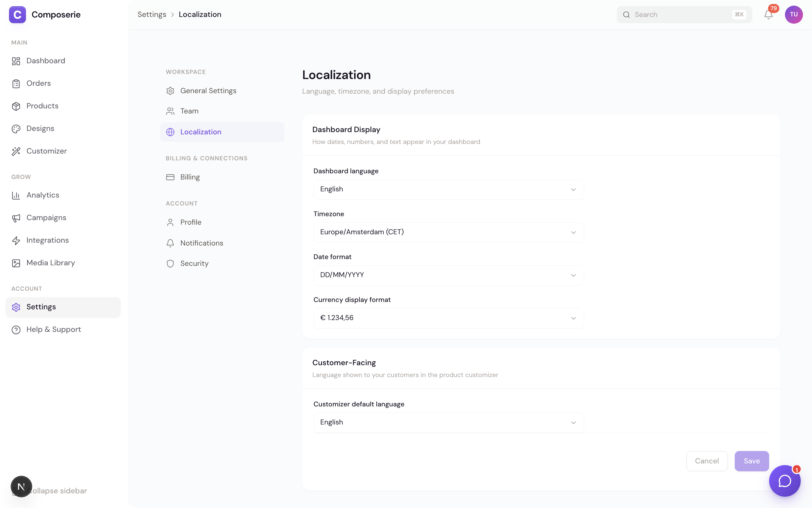Screen dimensions: 812x508
Task: Navigate to Products
Action: pyautogui.click(x=63, y=106)
